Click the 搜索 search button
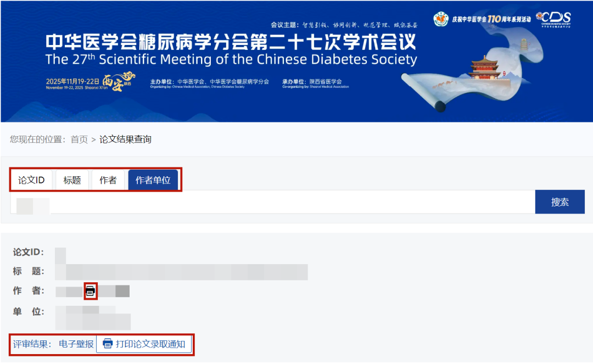 pos(560,201)
